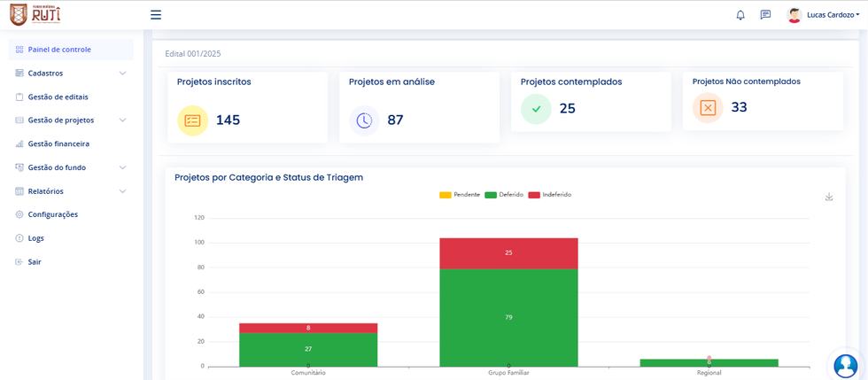The height and width of the screenshot is (380, 868).
Task: Click the Grupo Familiar green segment 79
Action: [x=508, y=317]
